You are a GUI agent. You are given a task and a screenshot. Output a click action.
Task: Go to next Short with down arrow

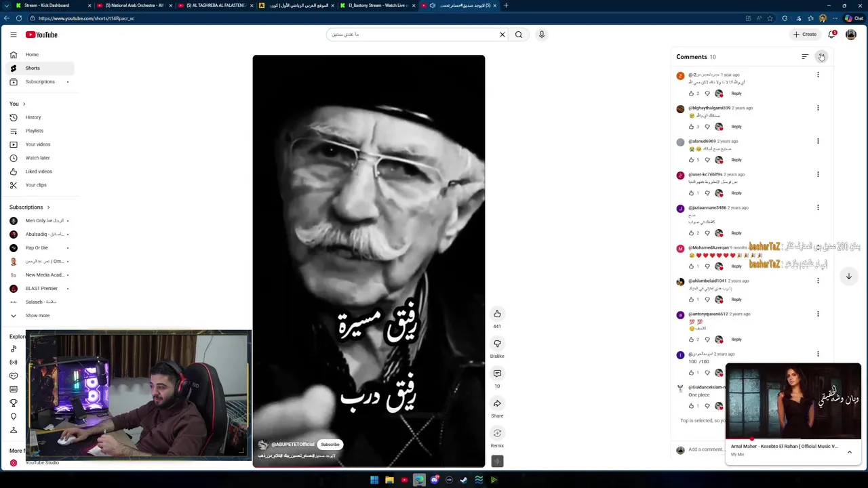[848, 276]
